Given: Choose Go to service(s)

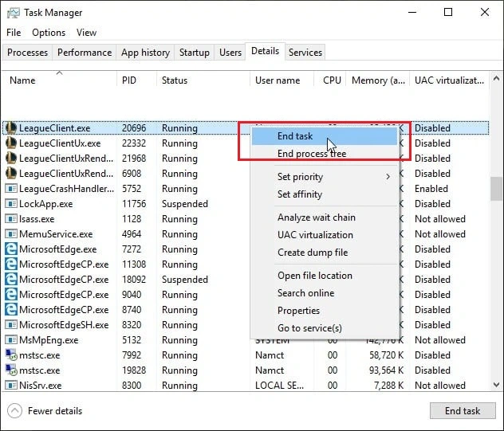Looking at the screenshot, I should pyautogui.click(x=325, y=328).
